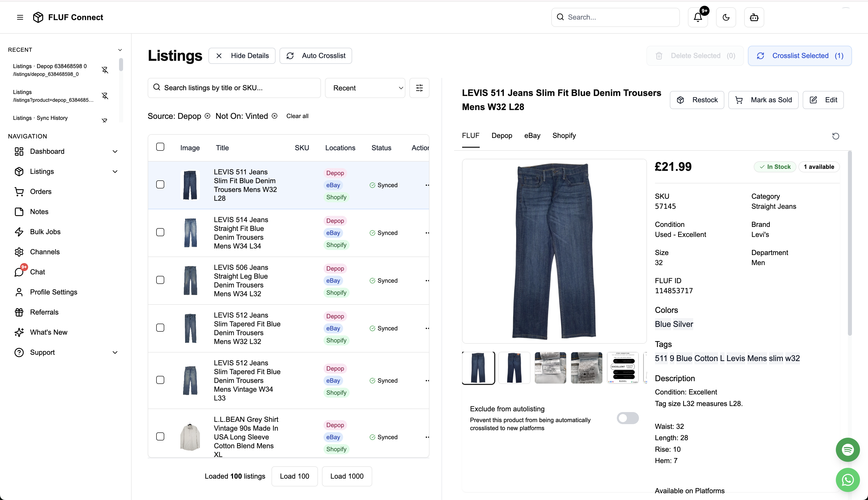Check the select-all checkbox in table header
The height and width of the screenshot is (500, 868).
(160, 146)
